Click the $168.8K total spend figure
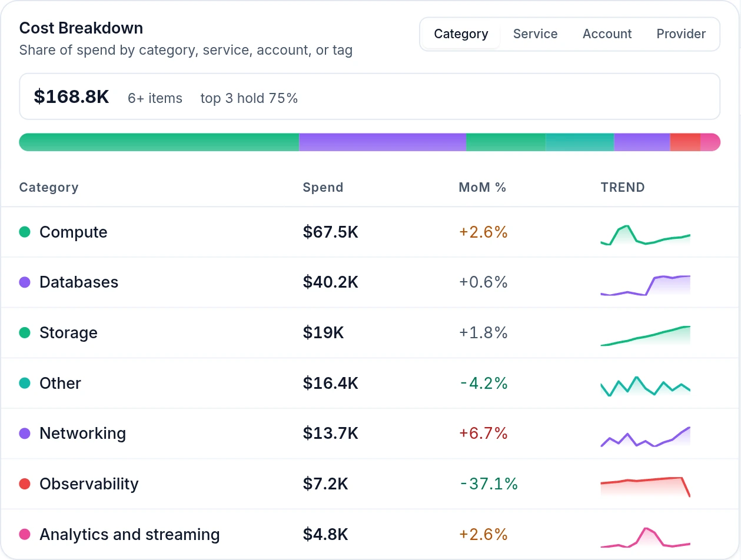741x560 pixels. [x=71, y=97]
